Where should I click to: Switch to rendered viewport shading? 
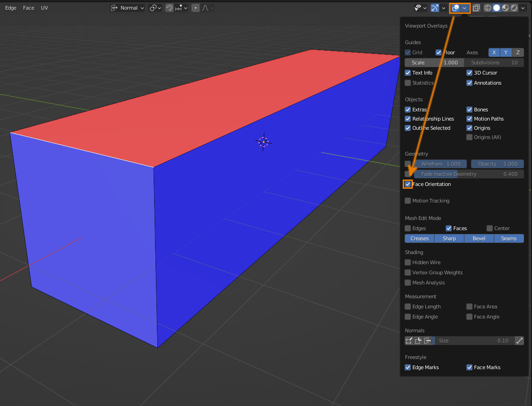pyautogui.click(x=514, y=8)
